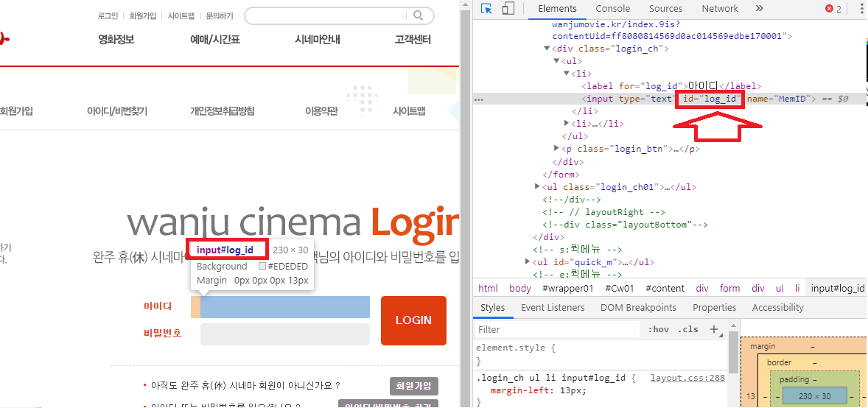Open the 영화정보 menu
Viewport: 868px width, 408px height.
(x=116, y=39)
